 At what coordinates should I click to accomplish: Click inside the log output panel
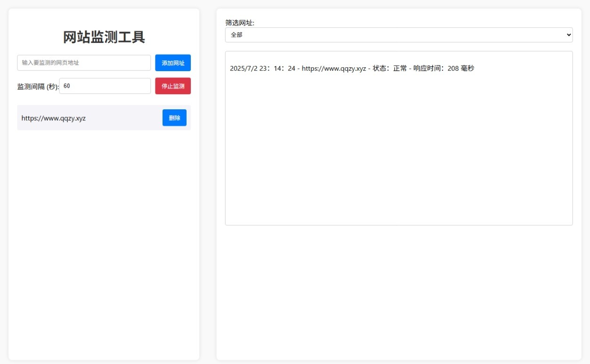398,141
